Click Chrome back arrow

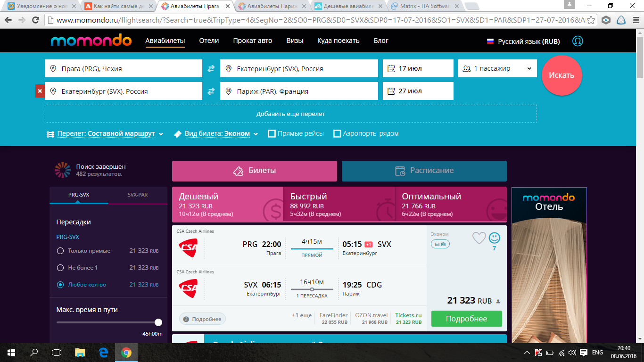pos(8,20)
